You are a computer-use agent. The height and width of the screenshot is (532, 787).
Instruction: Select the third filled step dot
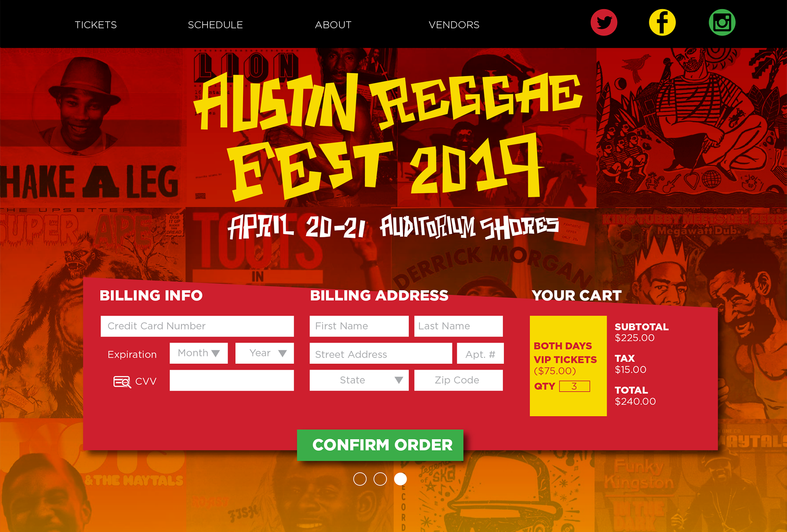click(400, 479)
